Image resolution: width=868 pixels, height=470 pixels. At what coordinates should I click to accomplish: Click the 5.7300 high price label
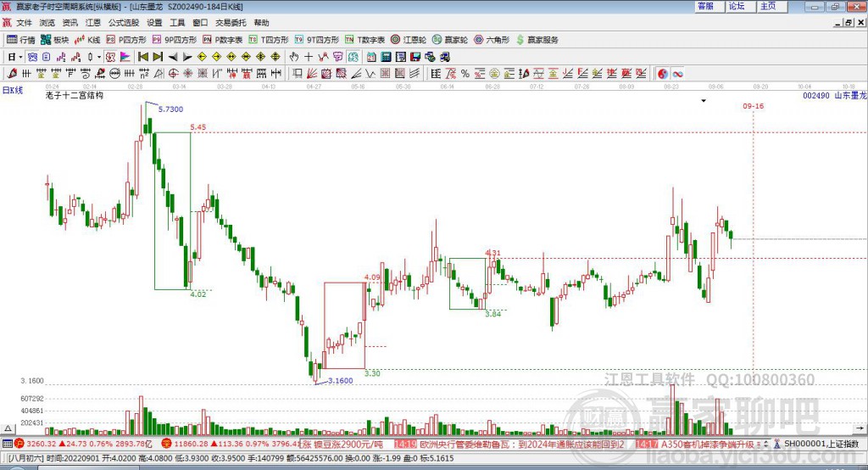click(x=170, y=109)
